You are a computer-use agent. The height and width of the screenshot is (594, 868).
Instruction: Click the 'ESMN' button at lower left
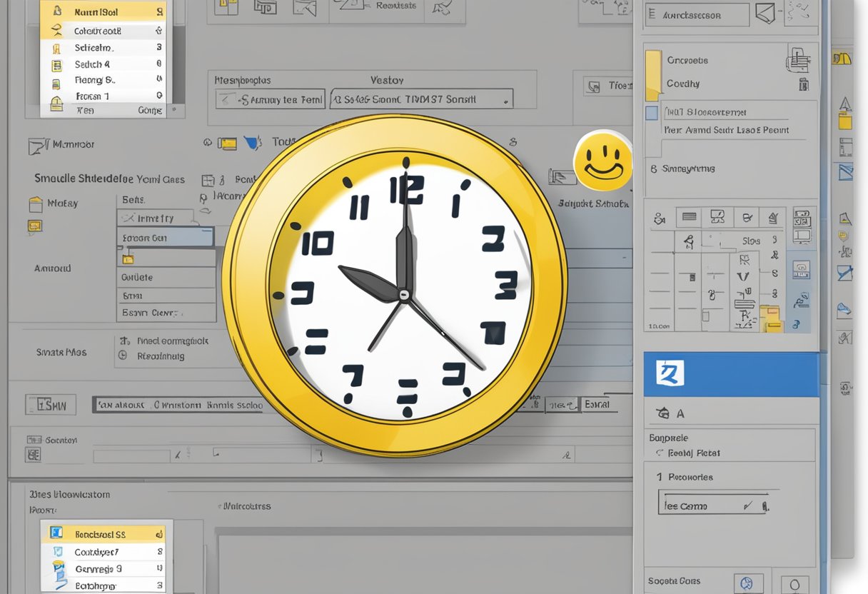[51, 406]
